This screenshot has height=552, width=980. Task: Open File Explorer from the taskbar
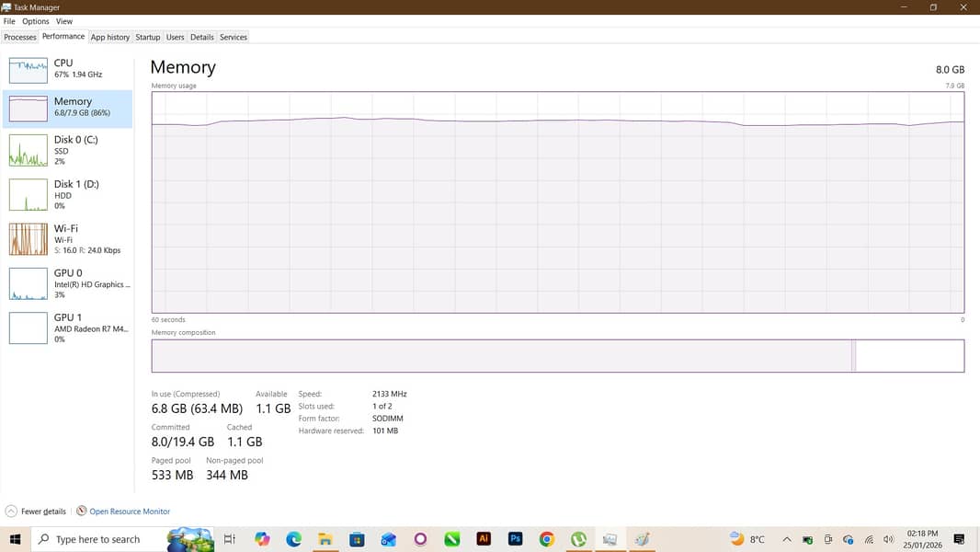[325, 539]
